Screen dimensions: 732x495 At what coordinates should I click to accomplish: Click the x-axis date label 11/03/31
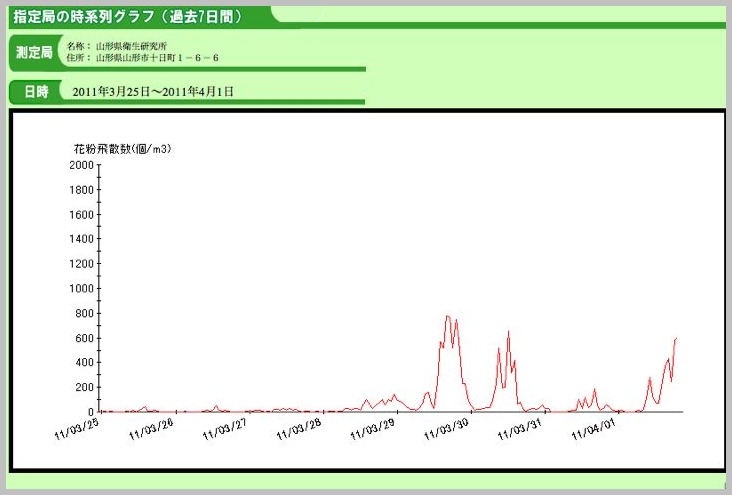(520, 429)
